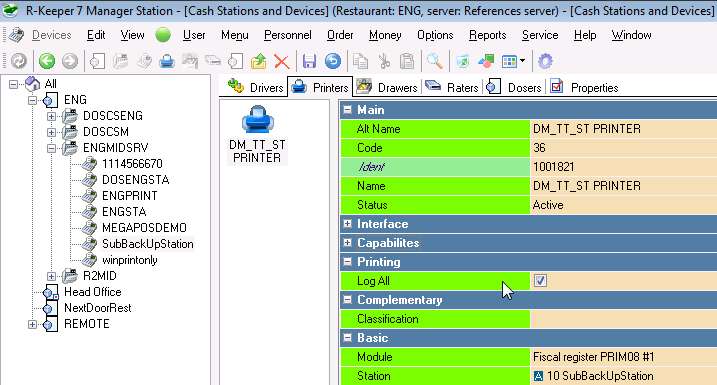
Task: Expand the DOSCSENG tree node
Action: (51, 116)
